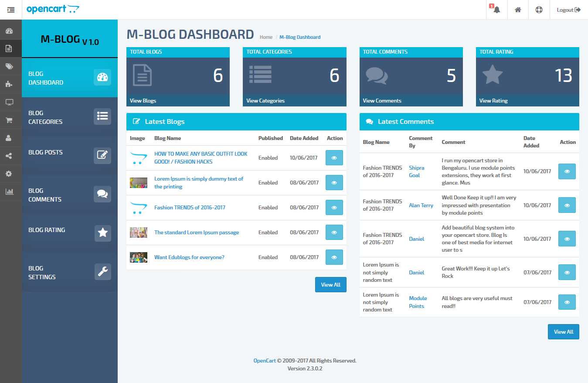Click the Reports bar chart icon
The height and width of the screenshot is (383, 588).
pyautogui.click(x=9, y=191)
